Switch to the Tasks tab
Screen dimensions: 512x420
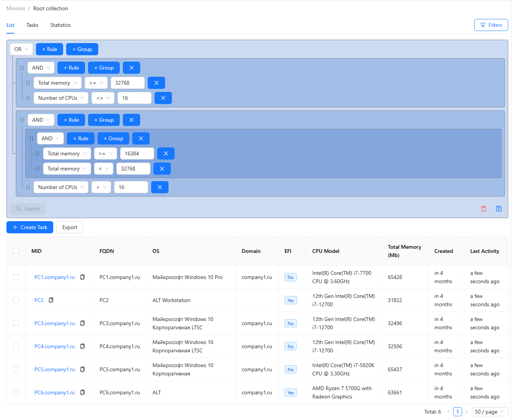pos(32,25)
